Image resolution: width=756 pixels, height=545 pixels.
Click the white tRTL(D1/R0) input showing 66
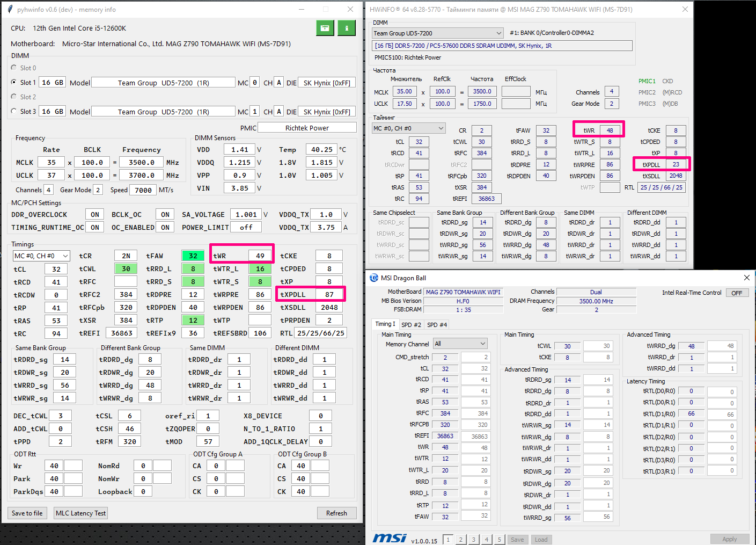point(722,415)
